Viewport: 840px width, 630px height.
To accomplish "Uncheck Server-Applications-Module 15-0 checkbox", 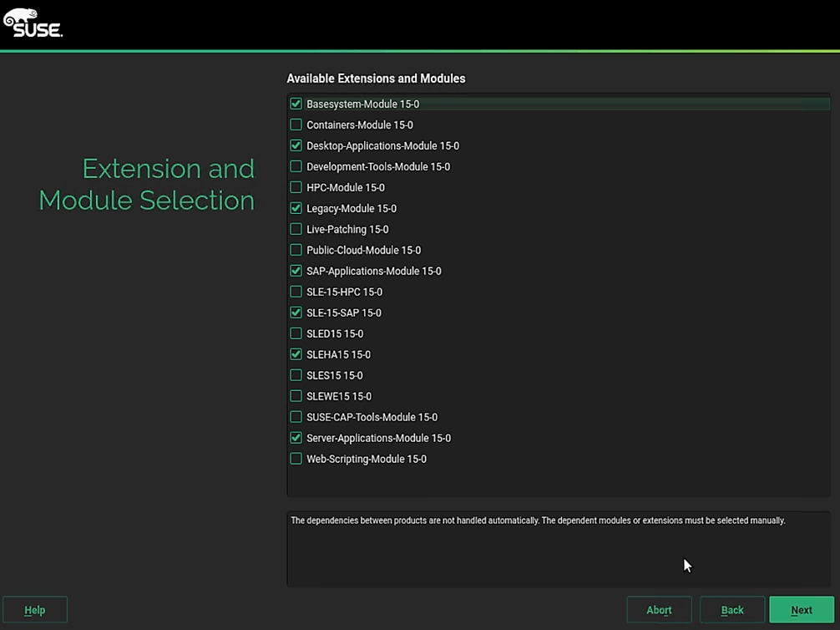I will [x=296, y=438].
